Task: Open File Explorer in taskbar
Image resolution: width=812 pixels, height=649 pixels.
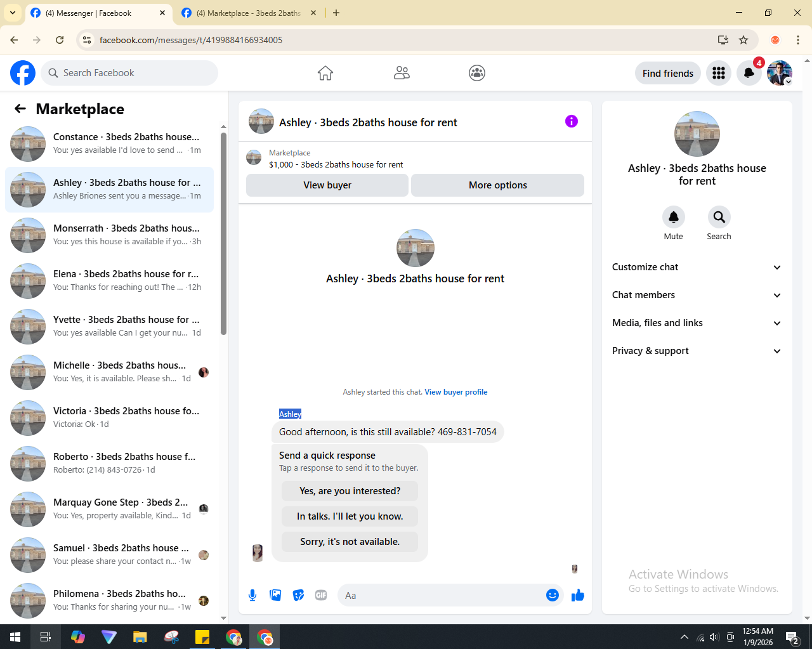Action: [x=140, y=637]
